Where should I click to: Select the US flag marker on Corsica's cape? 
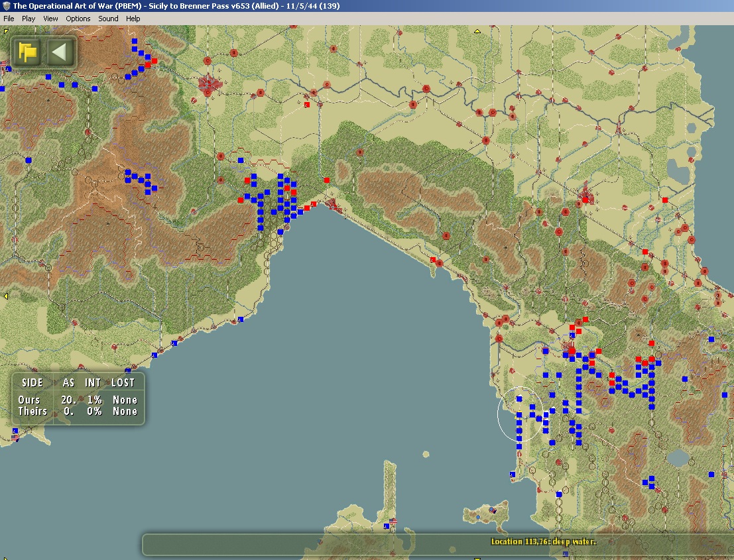point(393,521)
